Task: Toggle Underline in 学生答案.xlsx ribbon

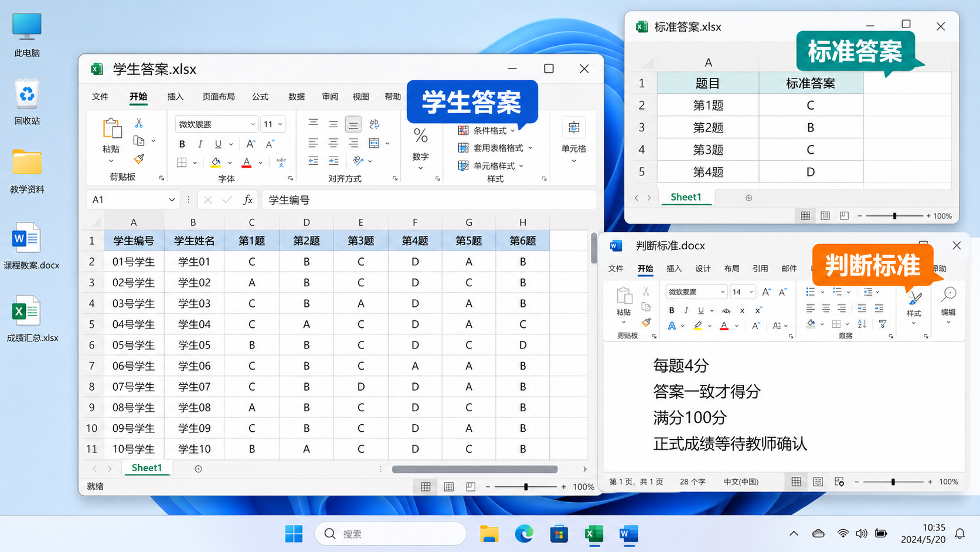Action: 218,144
